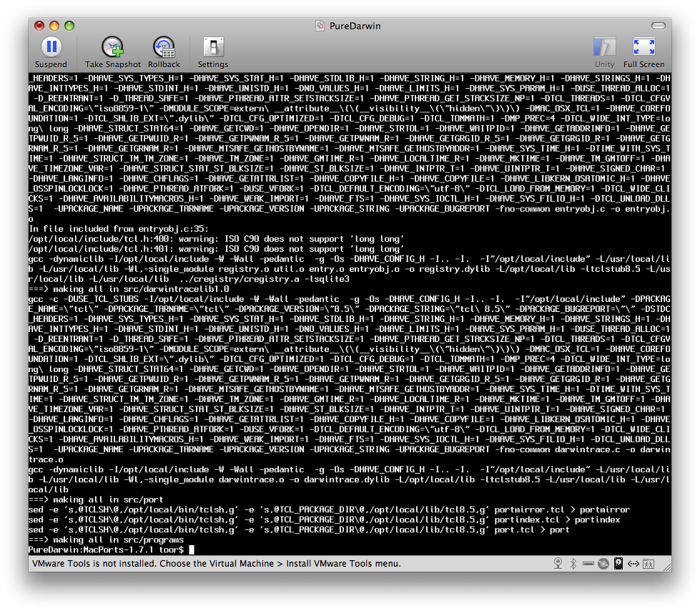Click the tcl.h:401 warning line
The height and width of the screenshot is (611, 700).
coord(216,249)
